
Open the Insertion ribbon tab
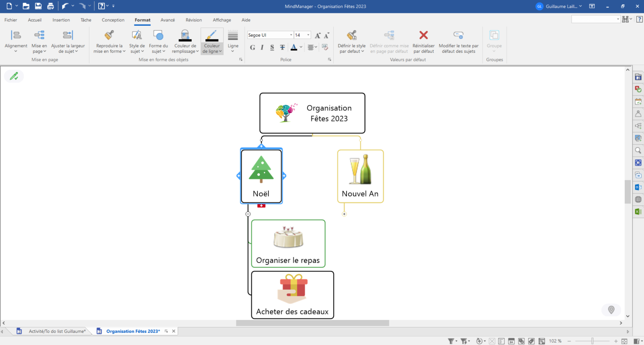(x=61, y=20)
